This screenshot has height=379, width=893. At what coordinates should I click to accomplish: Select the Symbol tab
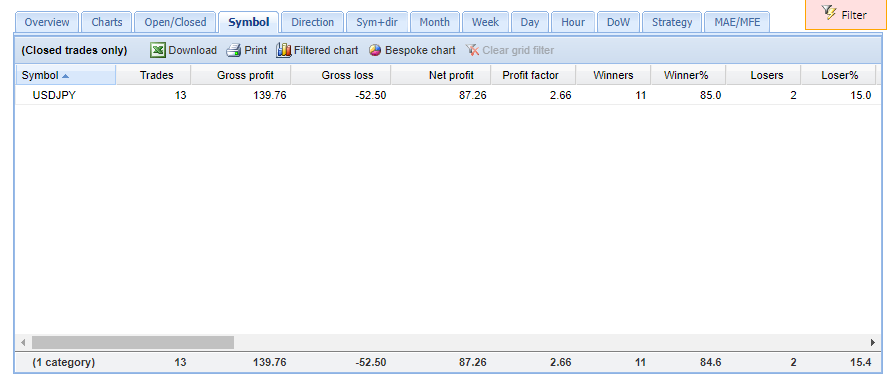[x=248, y=22]
